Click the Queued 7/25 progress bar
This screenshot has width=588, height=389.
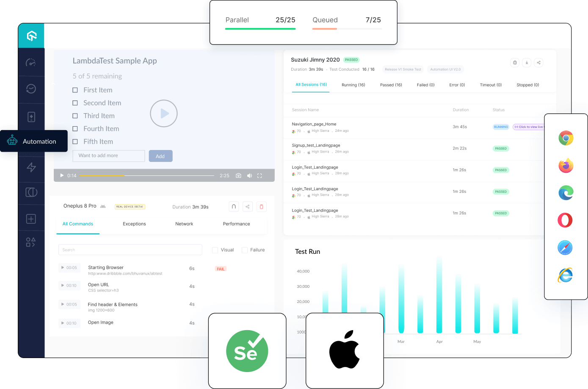[x=347, y=29]
